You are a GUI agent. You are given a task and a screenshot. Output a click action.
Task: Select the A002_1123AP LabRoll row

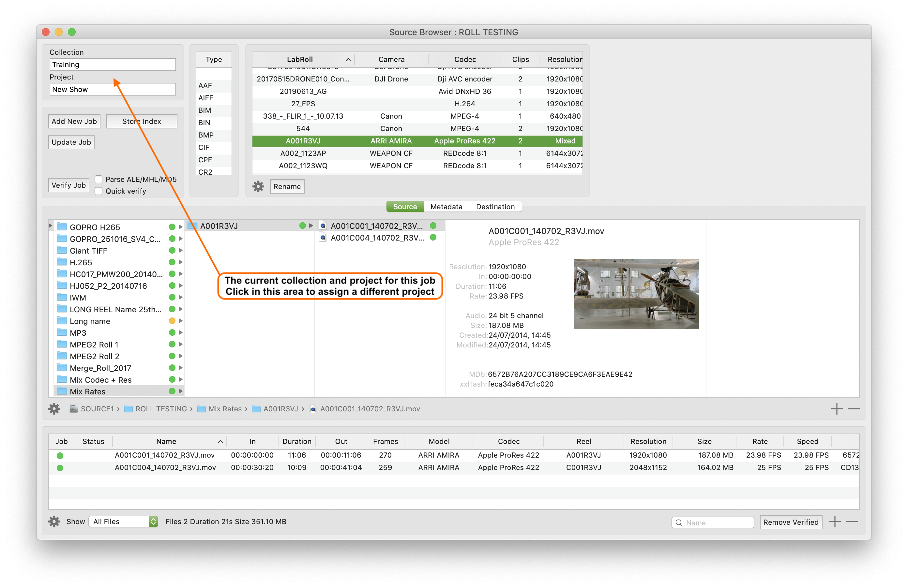click(x=417, y=153)
